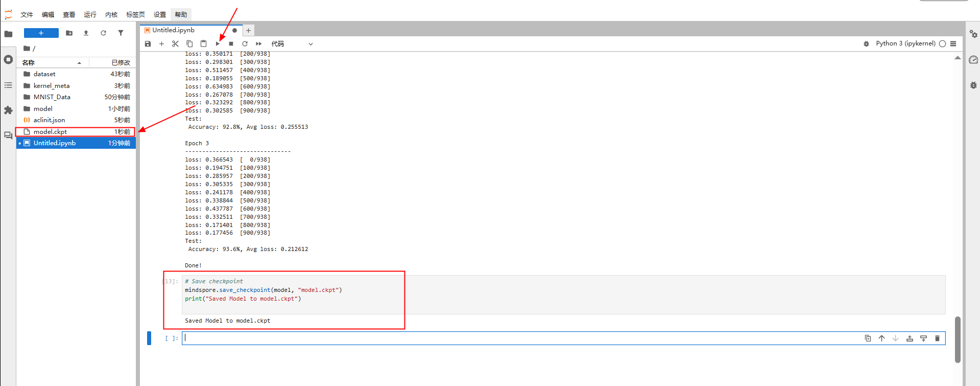Sort files by 名称 column

click(53, 62)
